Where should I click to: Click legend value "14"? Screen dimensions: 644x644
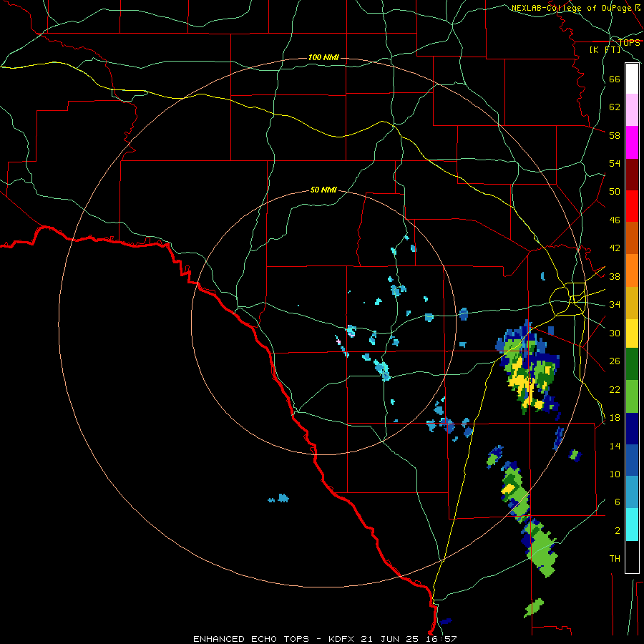(615, 446)
